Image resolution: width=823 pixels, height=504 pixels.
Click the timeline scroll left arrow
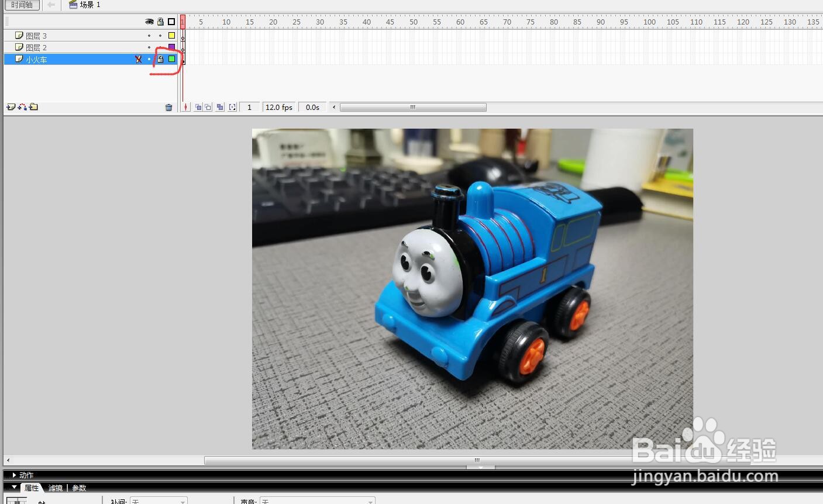(x=334, y=108)
